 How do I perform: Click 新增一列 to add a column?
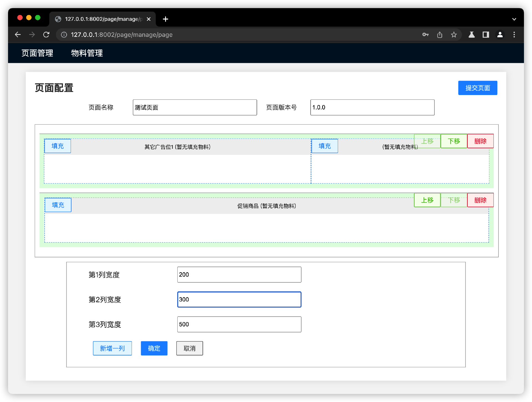coord(112,348)
